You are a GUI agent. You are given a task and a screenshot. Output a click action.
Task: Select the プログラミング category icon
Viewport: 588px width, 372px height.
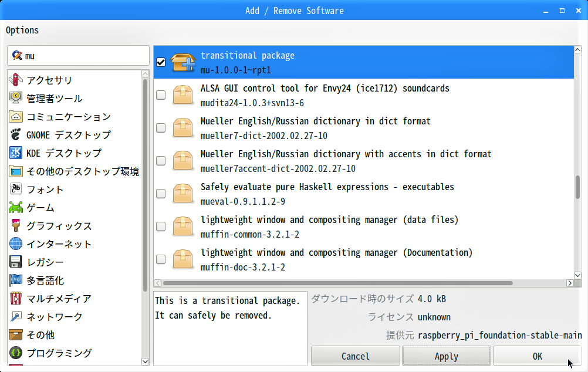(16, 353)
